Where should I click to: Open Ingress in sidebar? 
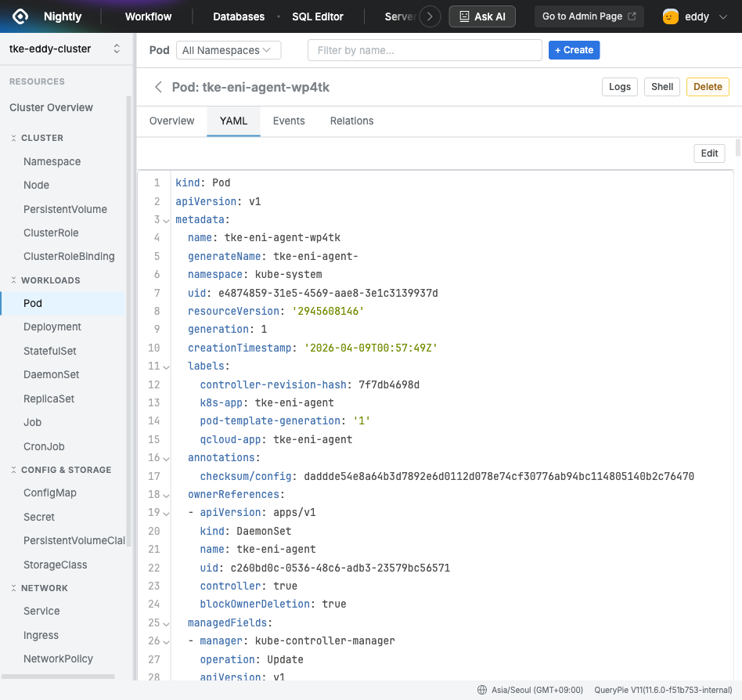pos(41,636)
